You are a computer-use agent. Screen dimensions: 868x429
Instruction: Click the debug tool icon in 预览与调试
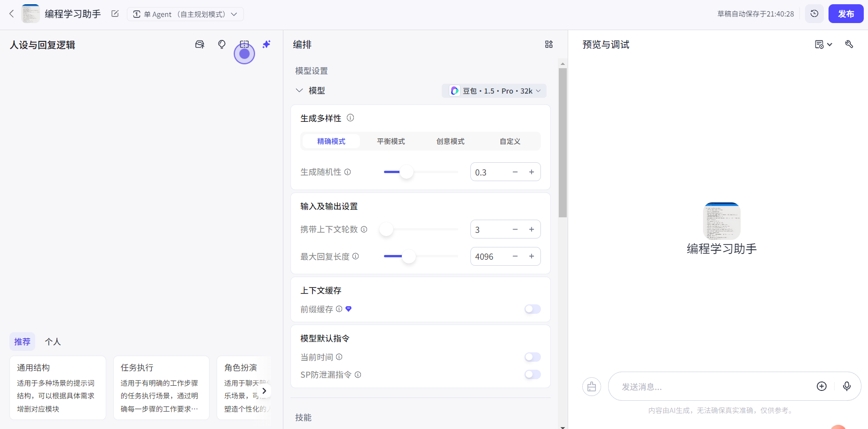coord(849,44)
